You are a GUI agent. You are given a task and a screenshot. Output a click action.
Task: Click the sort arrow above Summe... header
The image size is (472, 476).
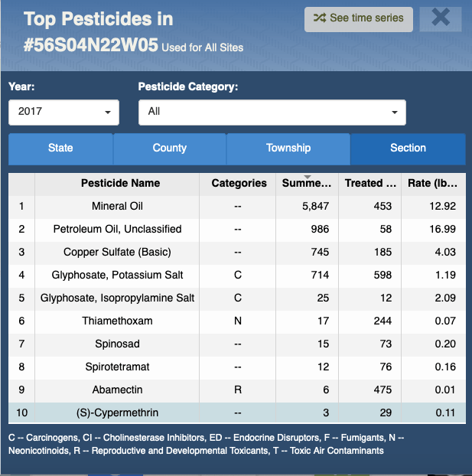pos(308,177)
